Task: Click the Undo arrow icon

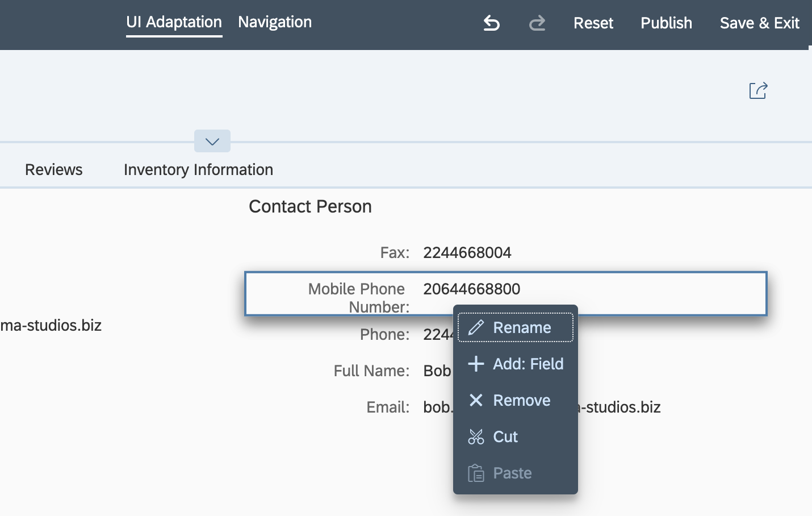Action: [x=491, y=24]
